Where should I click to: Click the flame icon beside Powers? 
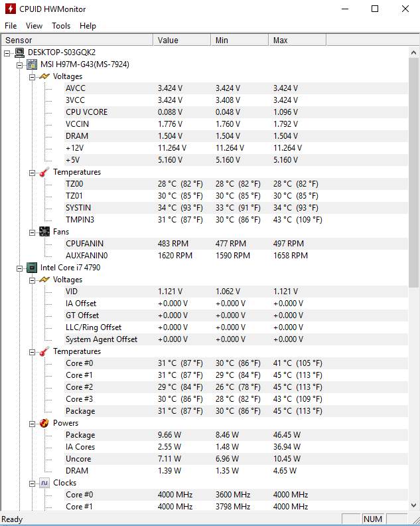coord(44,423)
